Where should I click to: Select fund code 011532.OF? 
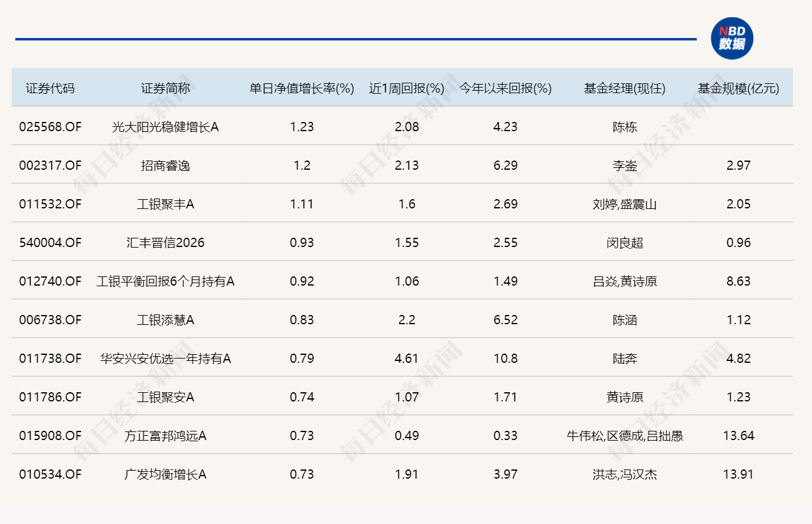pos(51,204)
